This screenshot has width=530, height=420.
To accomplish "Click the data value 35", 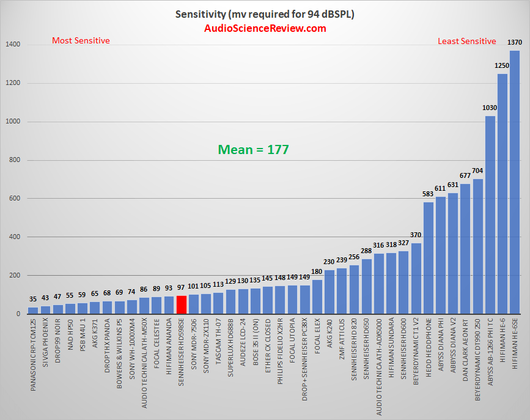I will click(x=33, y=299).
